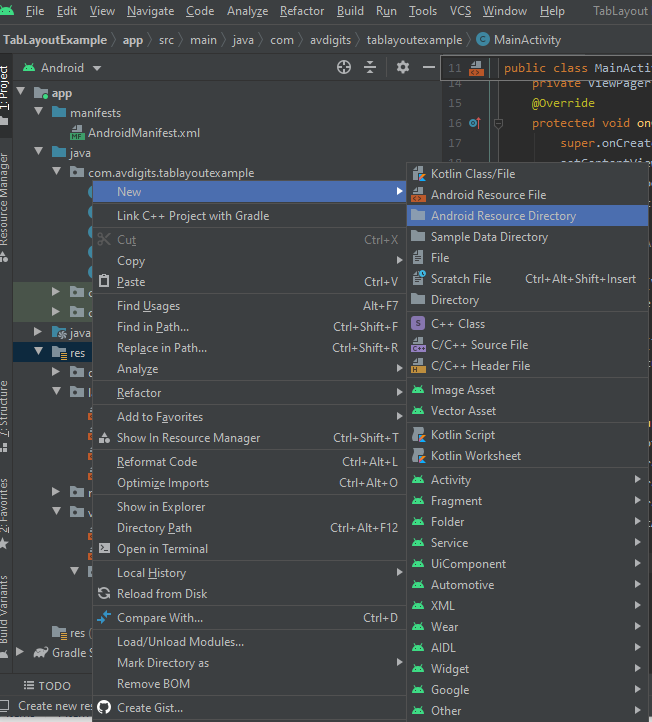The height and width of the screenshot is (722, 652).
Task: Open Local History submenu
Action: 249,573
